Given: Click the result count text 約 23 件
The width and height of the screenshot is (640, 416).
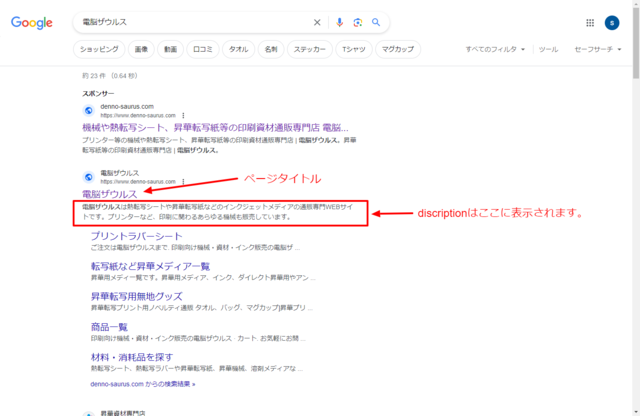Looking at the screenshot, I should (94, 76).
